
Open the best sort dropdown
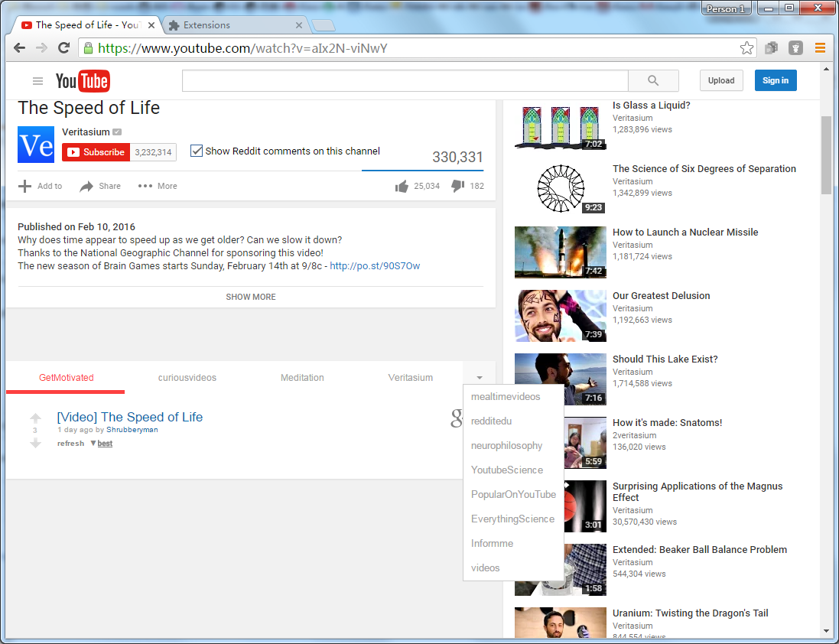[x=102, y=444]
